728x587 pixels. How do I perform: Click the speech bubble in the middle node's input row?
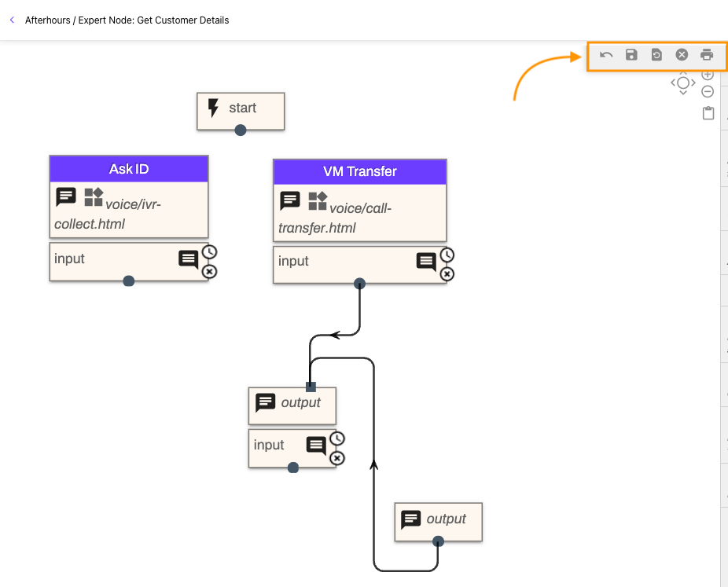[316, 446]
